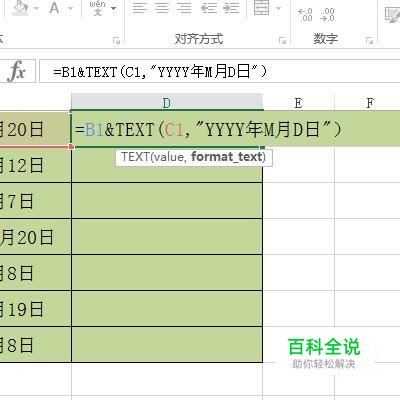The image size is (400, 400).
Task: Click the increase indent icon
Action: click(231, 8)
